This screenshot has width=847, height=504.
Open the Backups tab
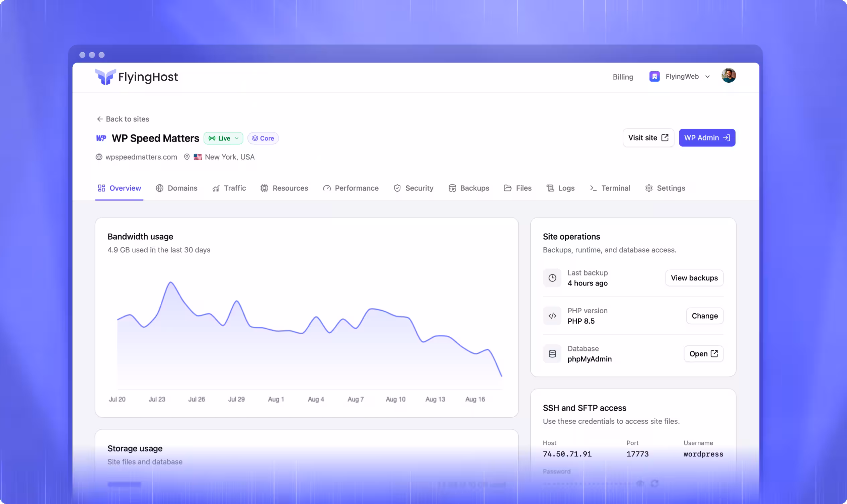(x=469, y=188)
